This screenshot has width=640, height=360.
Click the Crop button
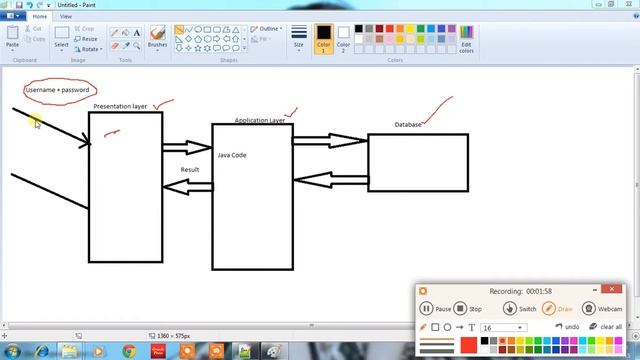(x=84, y=29)
